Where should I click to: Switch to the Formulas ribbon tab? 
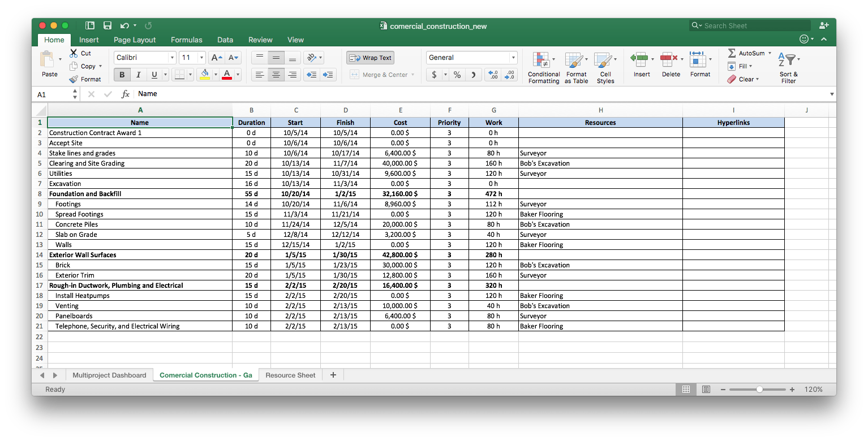186,40
